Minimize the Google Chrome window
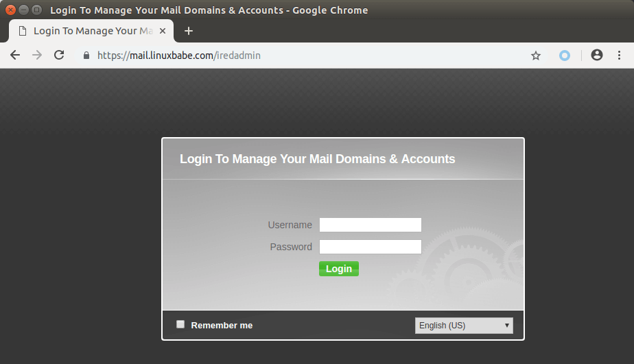 pyautogui.click(x=23, y=10)
